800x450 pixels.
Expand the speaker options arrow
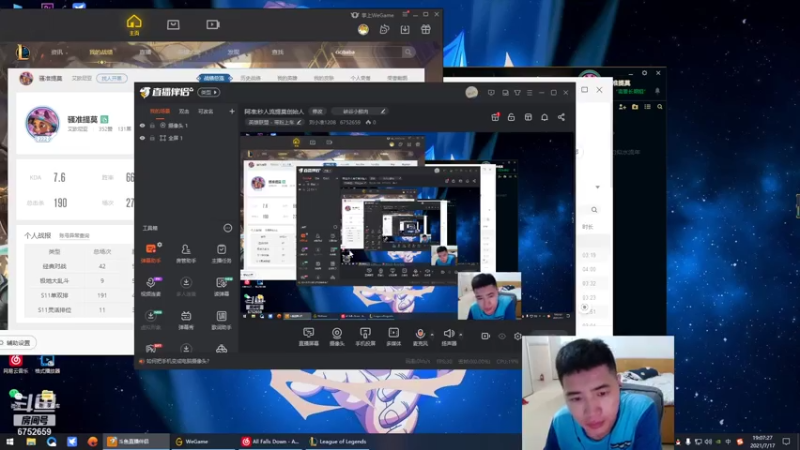[461, 335]
